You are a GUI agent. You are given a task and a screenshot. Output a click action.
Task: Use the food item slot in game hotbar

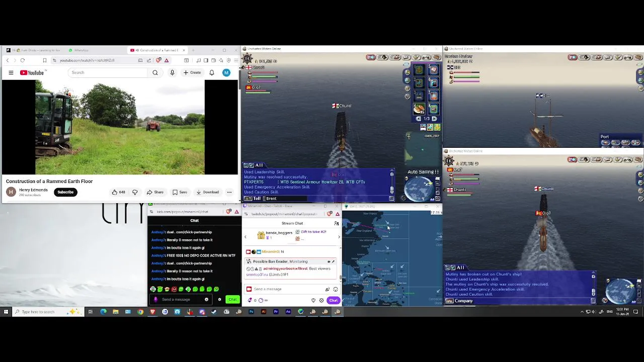click(x=419, y=109)
